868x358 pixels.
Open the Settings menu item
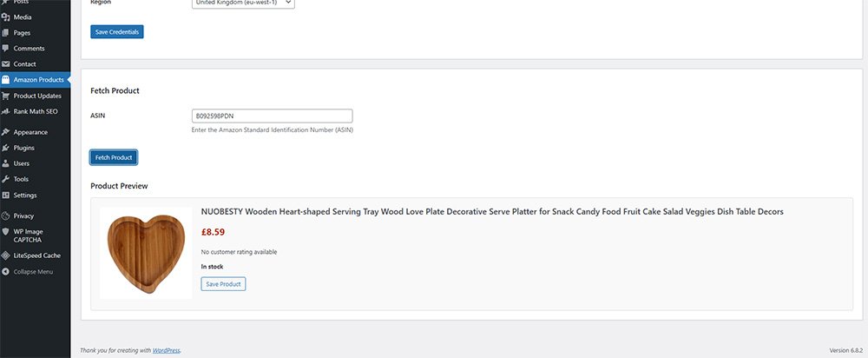pos(25,195)
